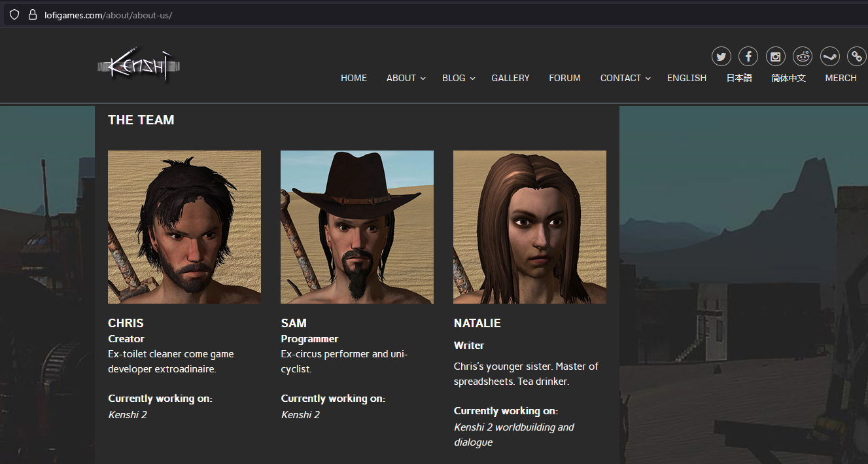Click 'Currently working on:' under Sam
This screenshot has width=868, height=464.
click(333, 399)
